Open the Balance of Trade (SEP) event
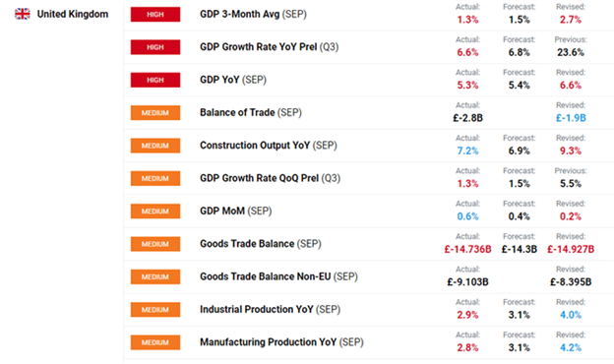The width and height of the screenshot is (614, 364). click(x=251, y=113)
